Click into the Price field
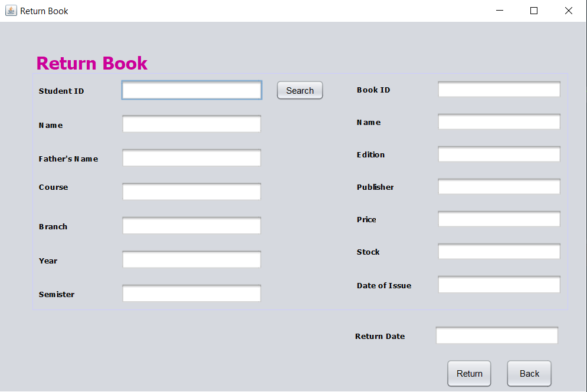This screenshot has height=392, width=587. click(x=499, y=219)
